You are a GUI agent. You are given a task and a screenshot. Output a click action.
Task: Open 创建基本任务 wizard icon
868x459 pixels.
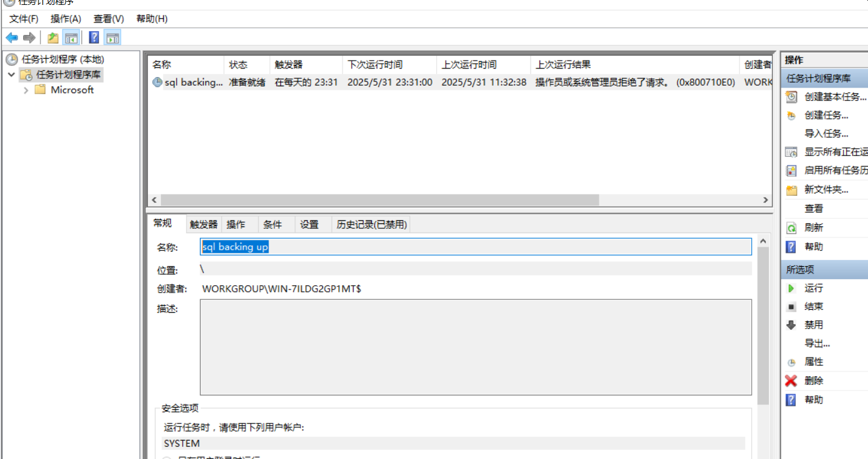tap(791, 96)
